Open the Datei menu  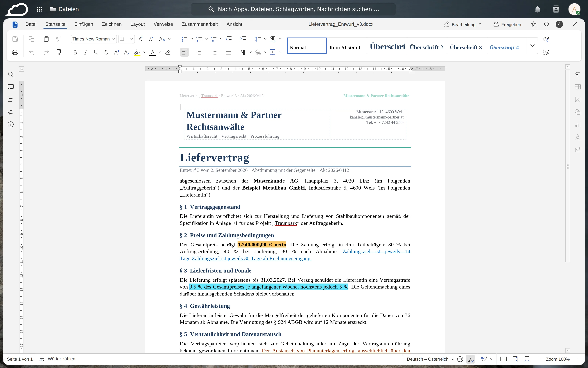point(31,24)
